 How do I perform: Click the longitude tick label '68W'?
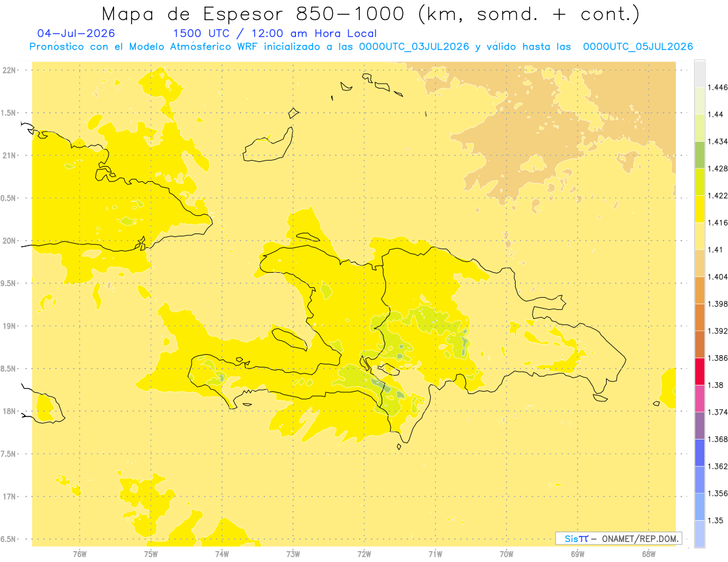click(649, 554)
